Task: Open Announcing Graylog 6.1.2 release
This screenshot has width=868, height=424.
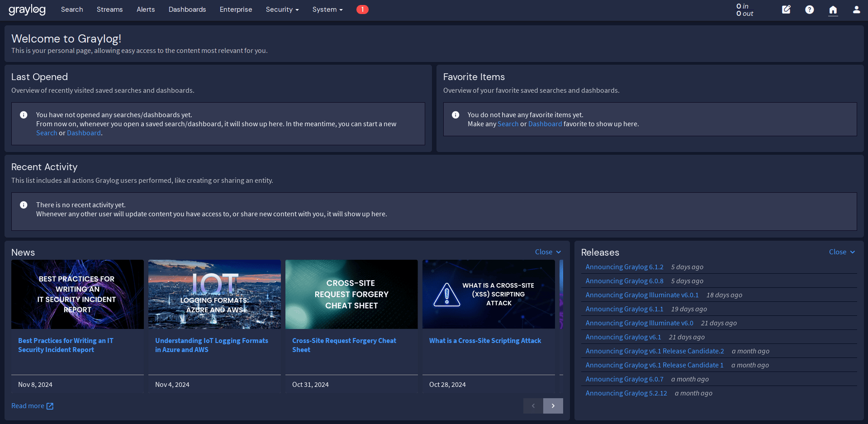Action: click(x=624, y=267)
